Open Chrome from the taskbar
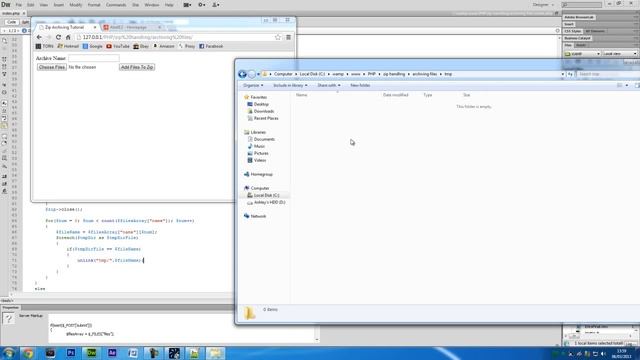This screenshot has height=360, width=640. 28,353
